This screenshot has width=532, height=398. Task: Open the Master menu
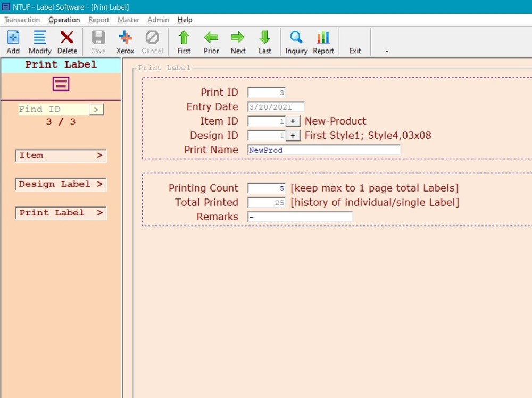click(128, 20)
